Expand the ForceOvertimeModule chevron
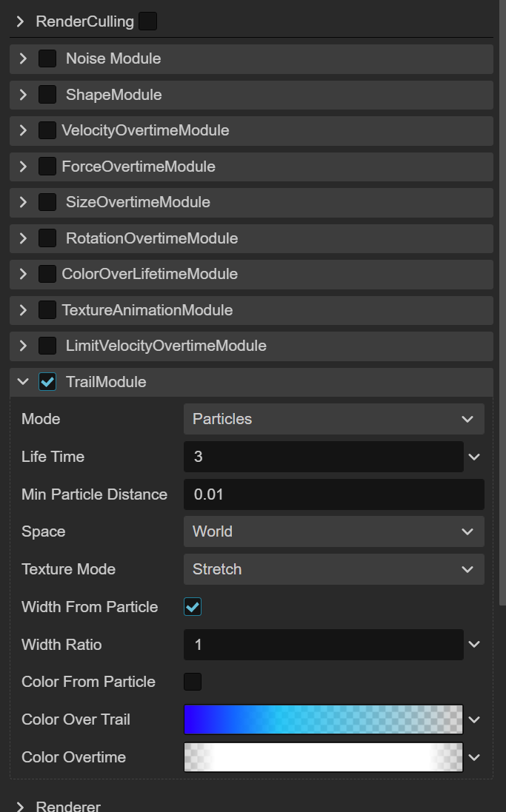Screen dimensions: 506x812 coord(23,167)
